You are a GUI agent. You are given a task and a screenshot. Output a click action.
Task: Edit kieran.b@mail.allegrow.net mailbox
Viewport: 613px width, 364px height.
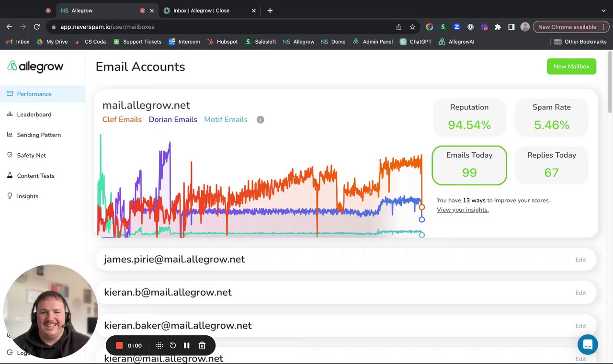pos(580,293)
